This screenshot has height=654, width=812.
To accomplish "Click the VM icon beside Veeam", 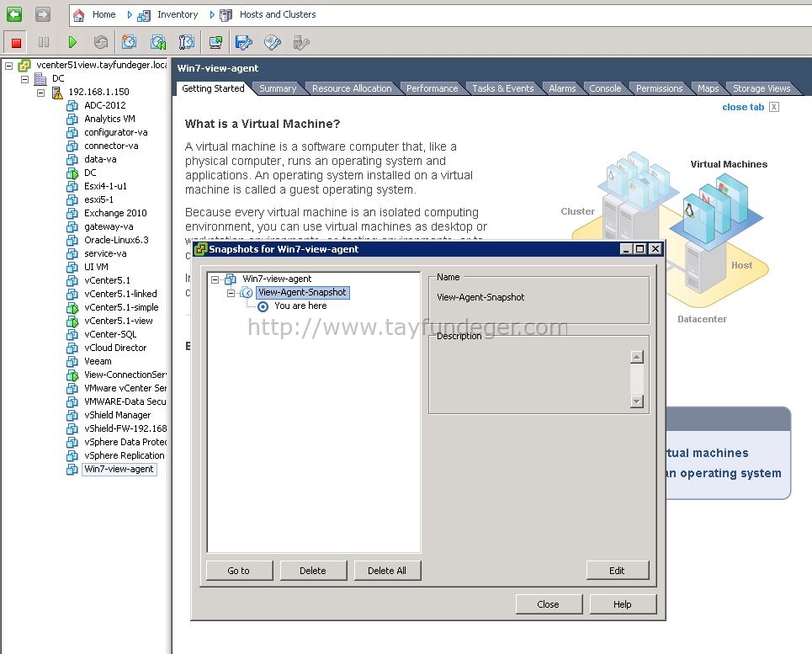I will [72, 361].
